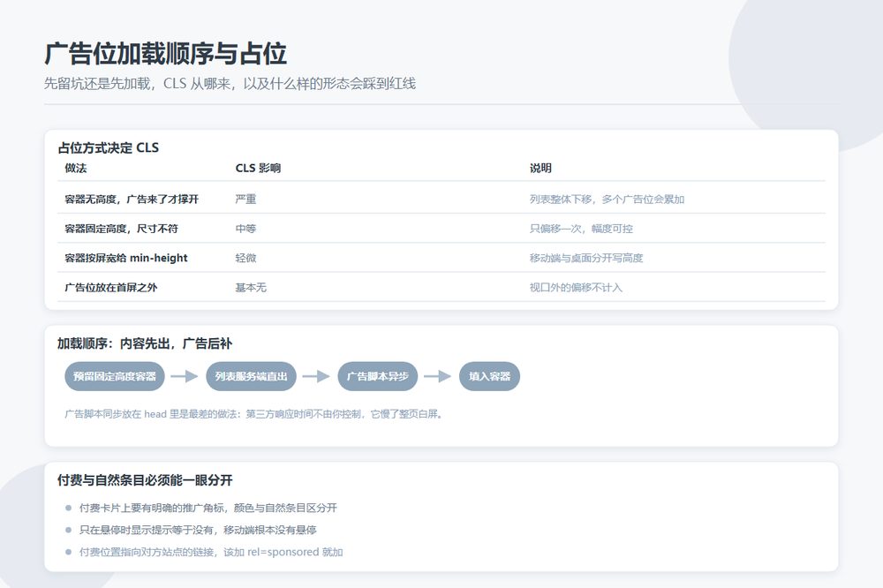Click the title 广告位加载顺序与占位
This screenshot has height=588, width=883.
(x=165, y=54)
